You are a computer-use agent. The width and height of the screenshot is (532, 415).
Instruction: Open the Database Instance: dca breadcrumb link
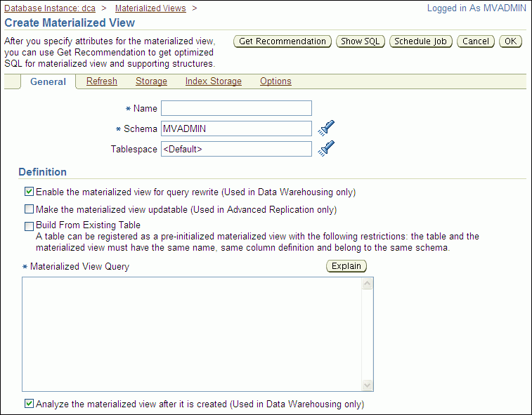coord(49,8)
